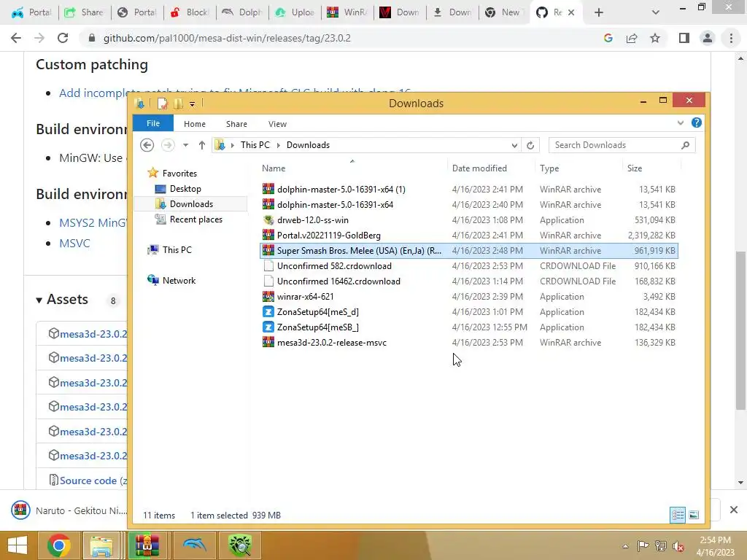Open Dolphin emulator from the taskbar
The height and width of the screenshot is (560, 747).
tap(193, 545)
